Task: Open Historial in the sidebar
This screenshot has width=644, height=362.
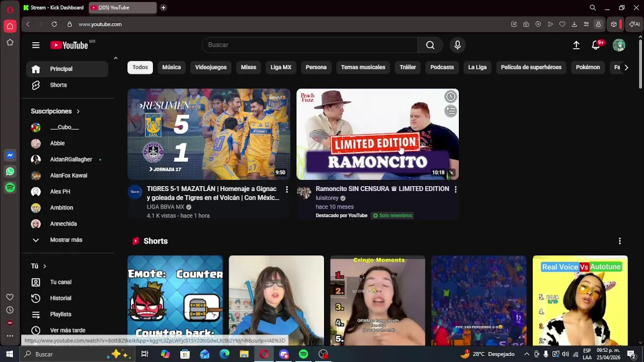Action: (67, 298)
